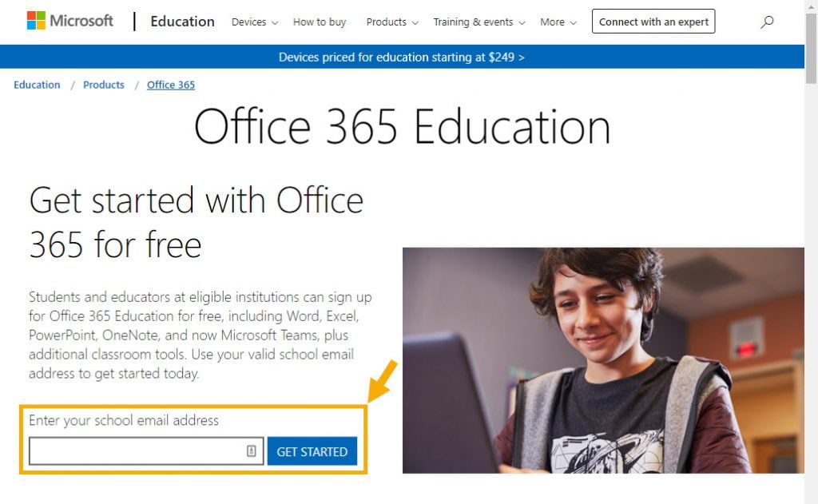Click the Enter your school email address label
Viewport: 818px width, 504px height.
(x=124, y=420)
